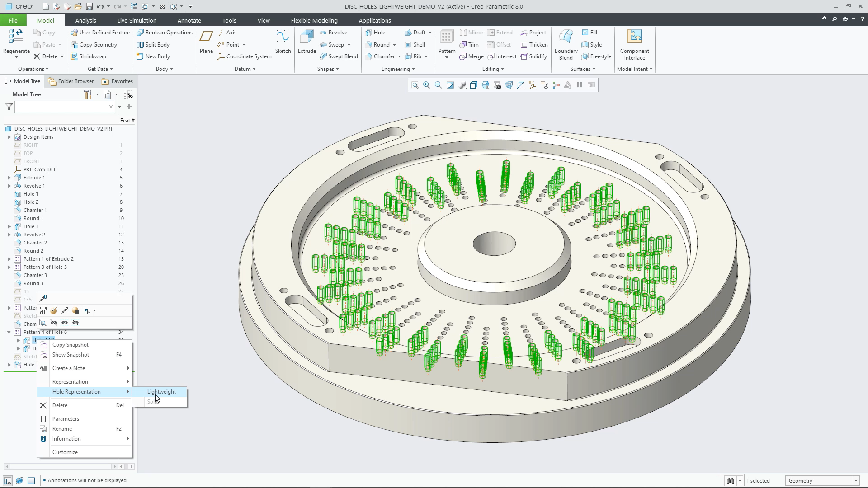This screenshot has width=868, height=488.
Task: Open the Round tool dropdown arrow
Action: (394, 45)
